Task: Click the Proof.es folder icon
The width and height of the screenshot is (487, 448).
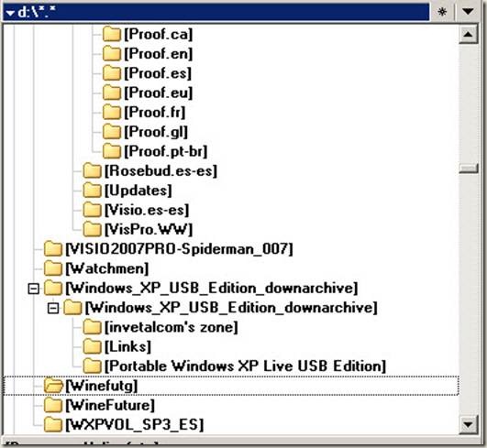Action: point(112,73)
